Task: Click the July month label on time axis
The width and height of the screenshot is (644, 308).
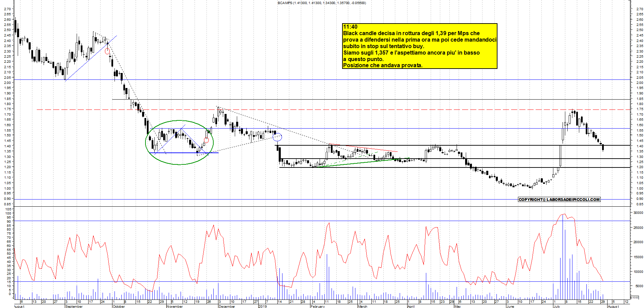Action: [x=556, y=306]
